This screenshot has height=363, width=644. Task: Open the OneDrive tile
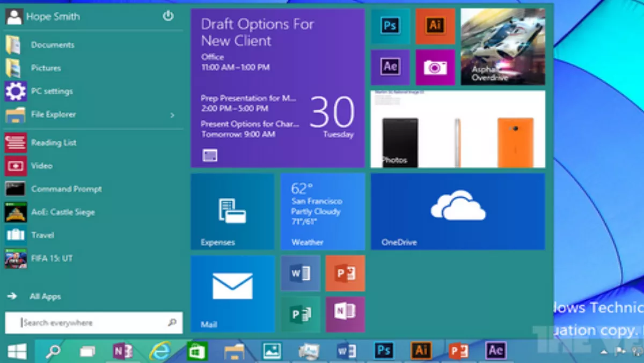[x=458, y=211]
